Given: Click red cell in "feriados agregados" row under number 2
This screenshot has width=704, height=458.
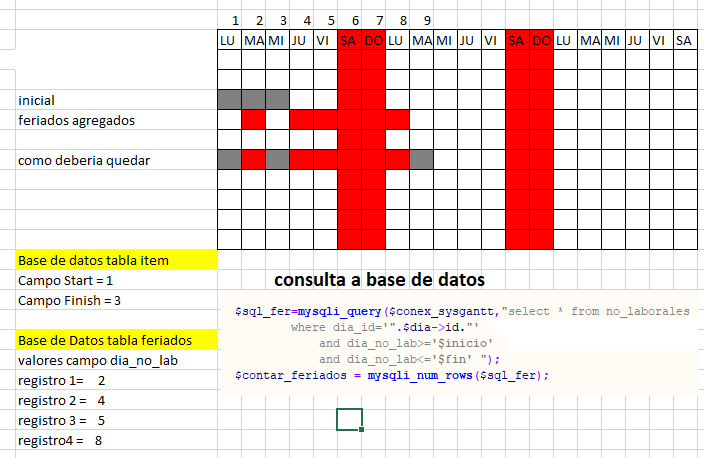Looking at the screenshot, I should click(254, 120).
